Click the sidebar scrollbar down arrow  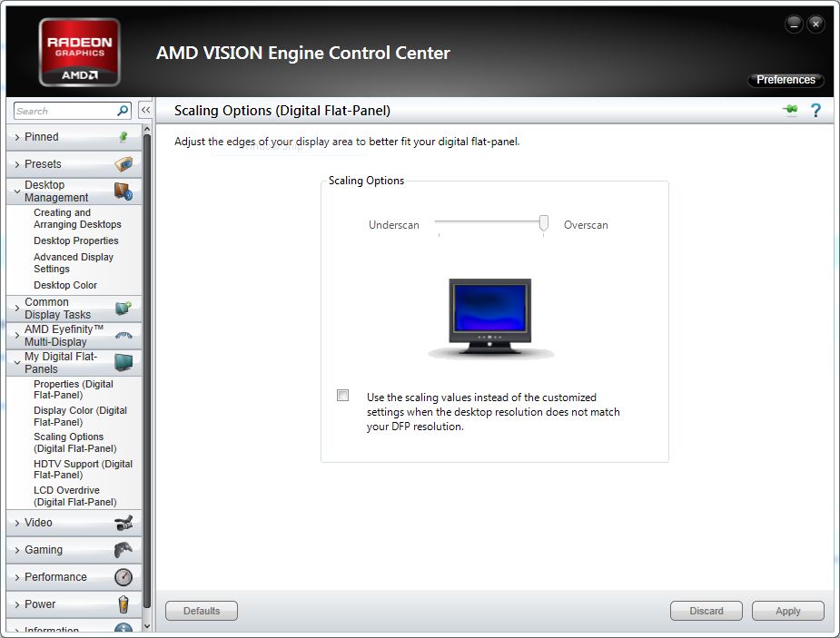[x=147, y=626]
